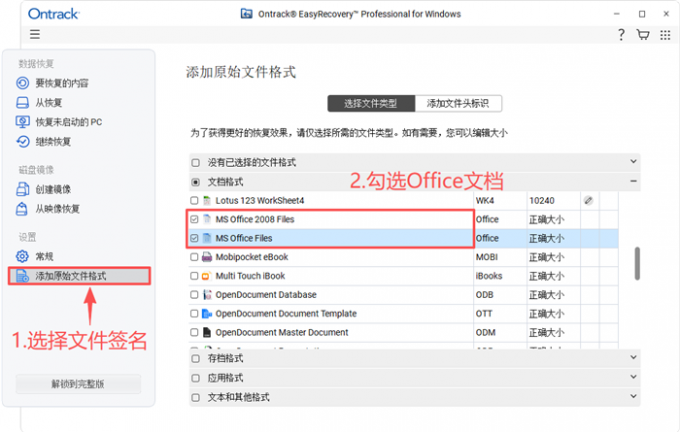Image resolution: width=680 pixels, height=432 pixels.
Task: Click the MS Office 2008 Files icon
Action: (207, 219)
